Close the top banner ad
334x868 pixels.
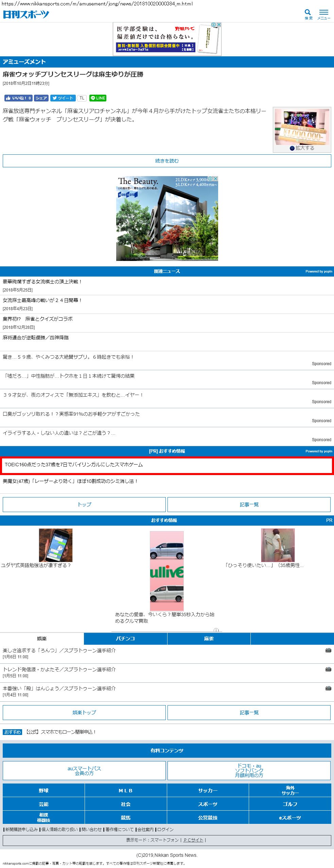pyautogui.click(x=219, y=25)
